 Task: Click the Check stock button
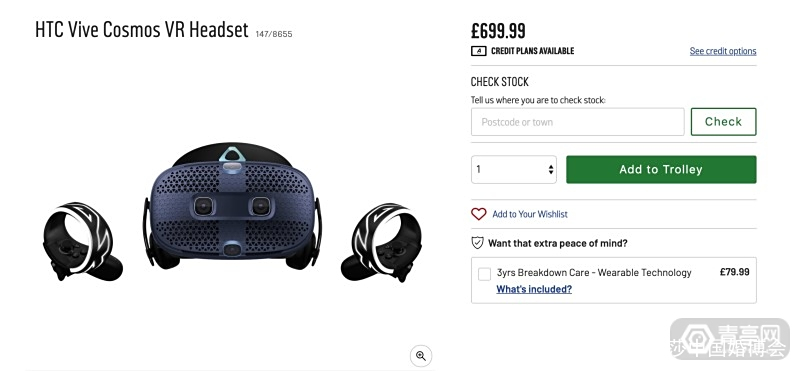(x=723, y=121)
